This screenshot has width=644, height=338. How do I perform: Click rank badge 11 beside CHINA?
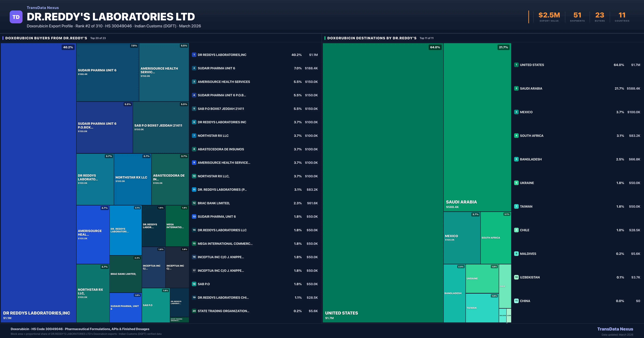click(516, 301)
